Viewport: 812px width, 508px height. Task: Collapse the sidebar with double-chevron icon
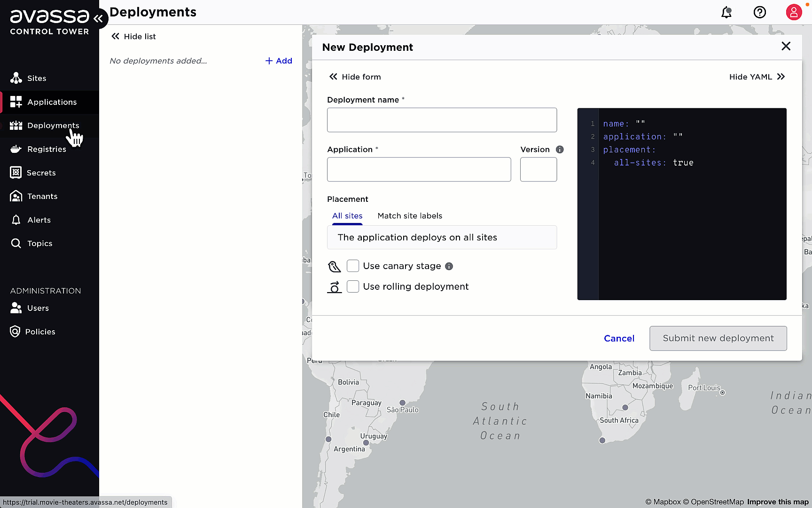98,18
